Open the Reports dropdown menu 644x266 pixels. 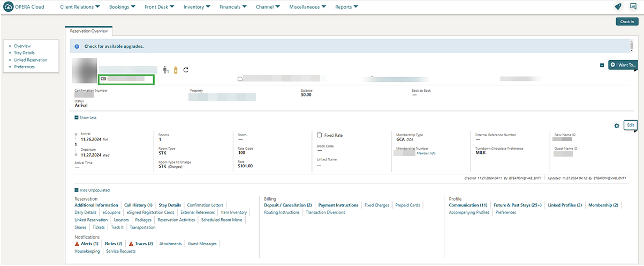click(347, 7)
